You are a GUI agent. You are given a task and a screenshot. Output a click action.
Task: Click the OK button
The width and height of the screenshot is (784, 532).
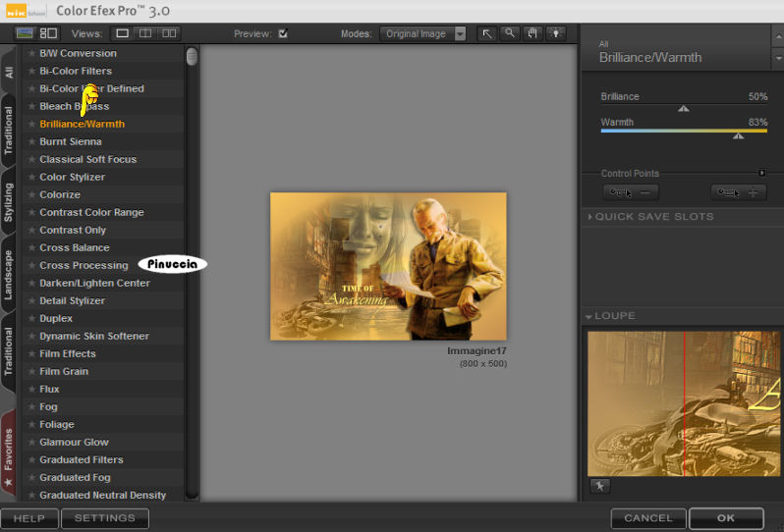pyautogui.click(x=725, y=518)
